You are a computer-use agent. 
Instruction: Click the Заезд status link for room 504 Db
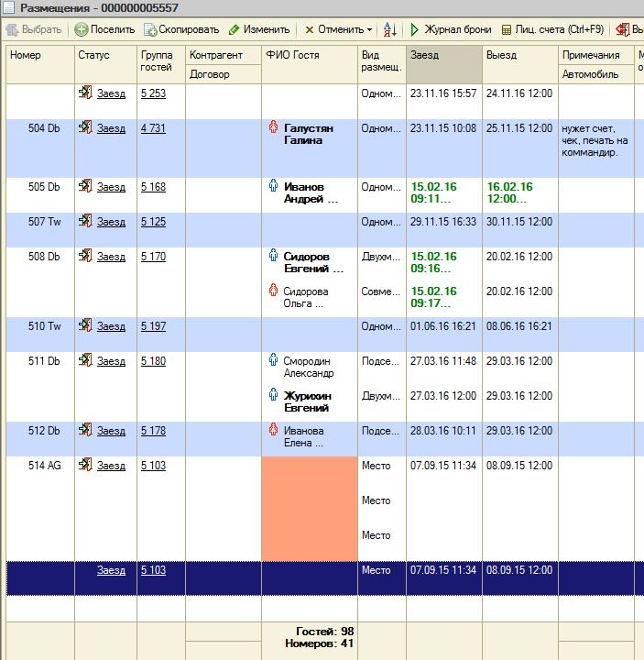click(x=111, y=128)
